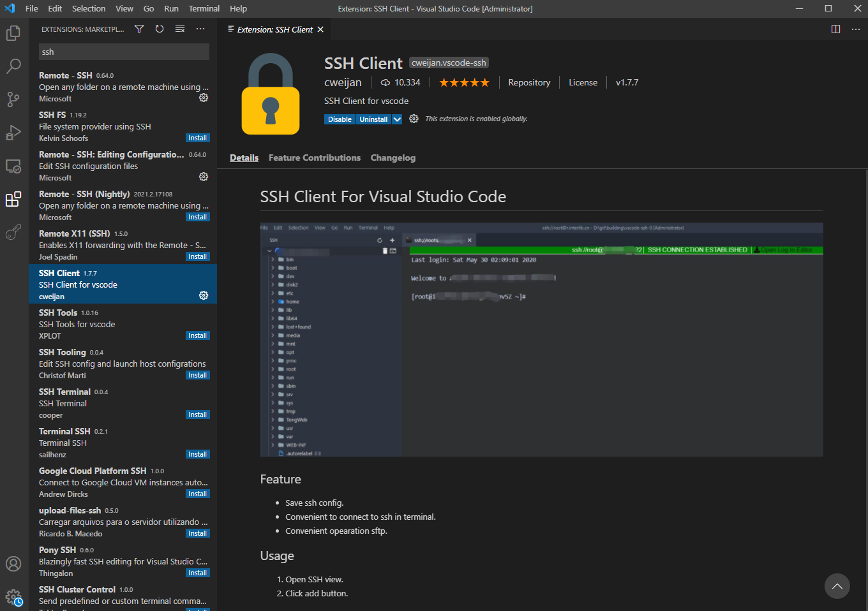Filter extensions using funnel icon
The image size is (868, 611).
(139, 29)
